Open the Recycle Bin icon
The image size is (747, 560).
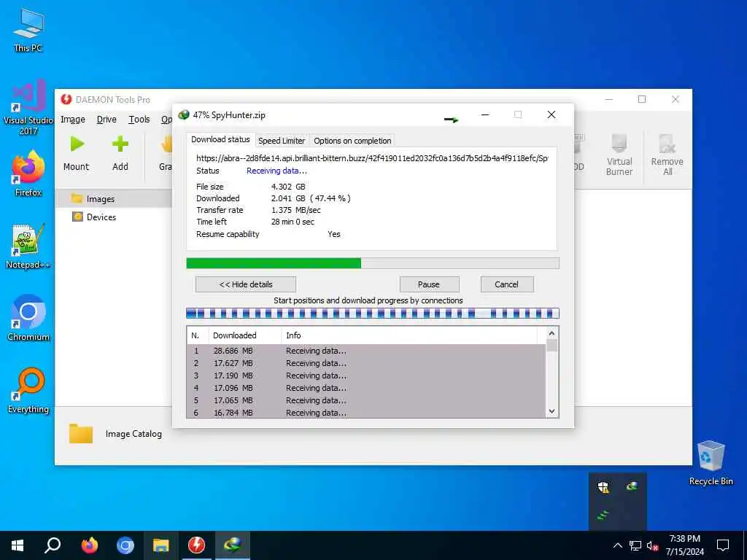tap(711, 463)
